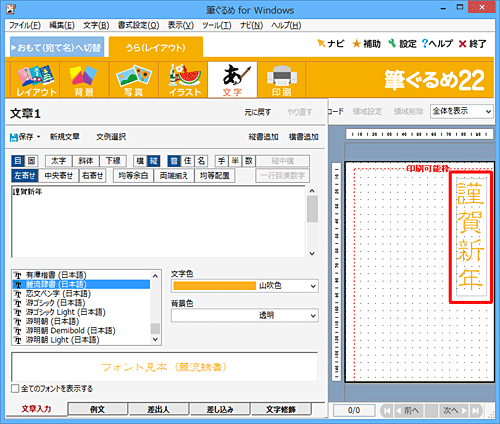This screenshot has width=500, height=424.
Task: Switch to the 差出人 tab
Action: click(x=159, y=409)
